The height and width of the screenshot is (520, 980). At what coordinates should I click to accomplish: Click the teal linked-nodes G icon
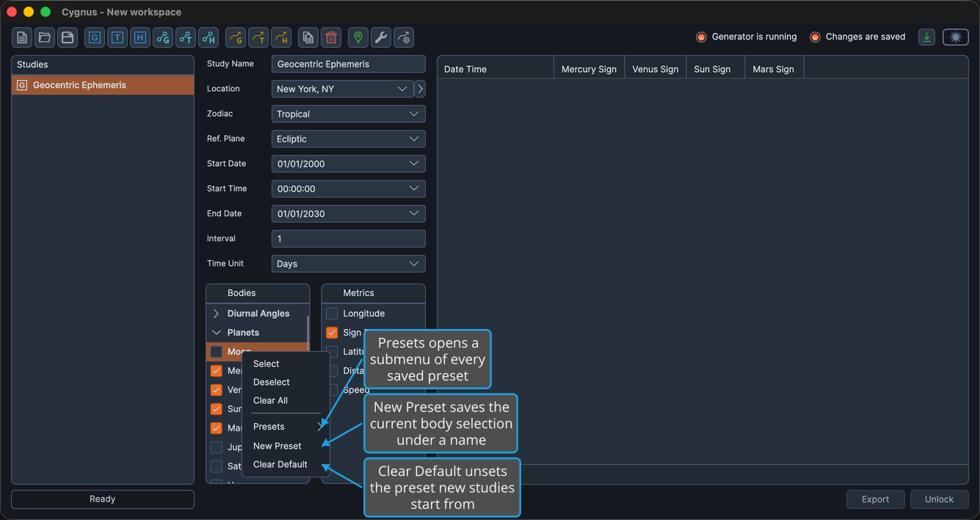point(163,37)
